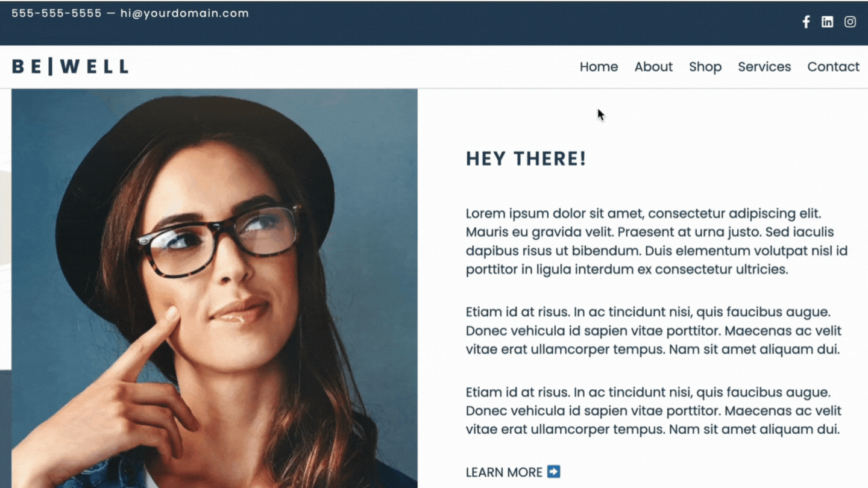This screenshot has height=488, width=868.
Task: Open the About menu item
Action: (653, 67)
